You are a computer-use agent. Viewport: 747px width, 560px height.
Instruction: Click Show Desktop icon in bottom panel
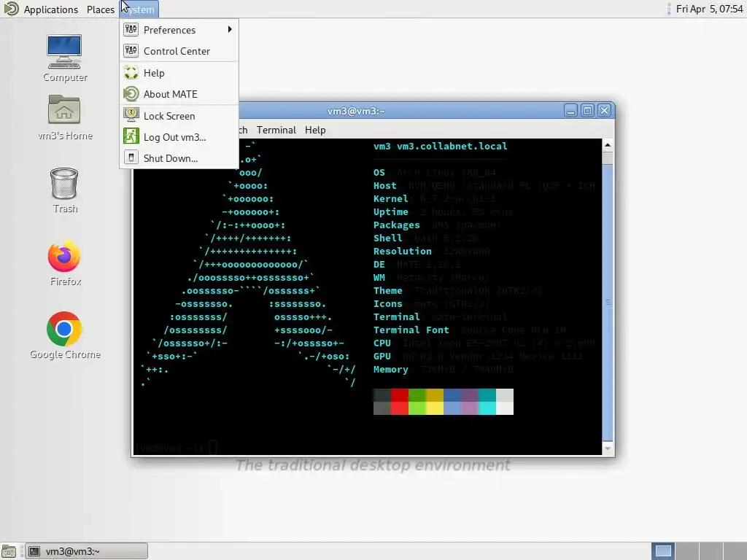9,551
